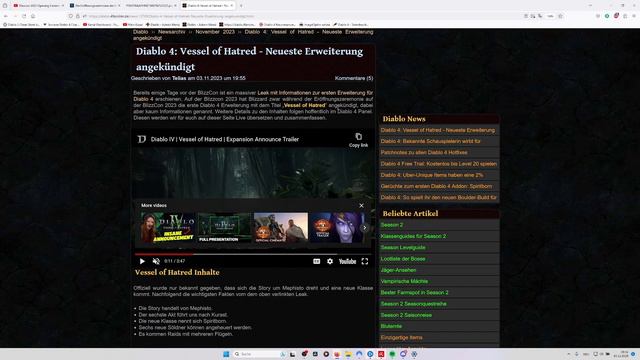
Task: Unmute the video using the speaker icon
Action: pos(156,261)
